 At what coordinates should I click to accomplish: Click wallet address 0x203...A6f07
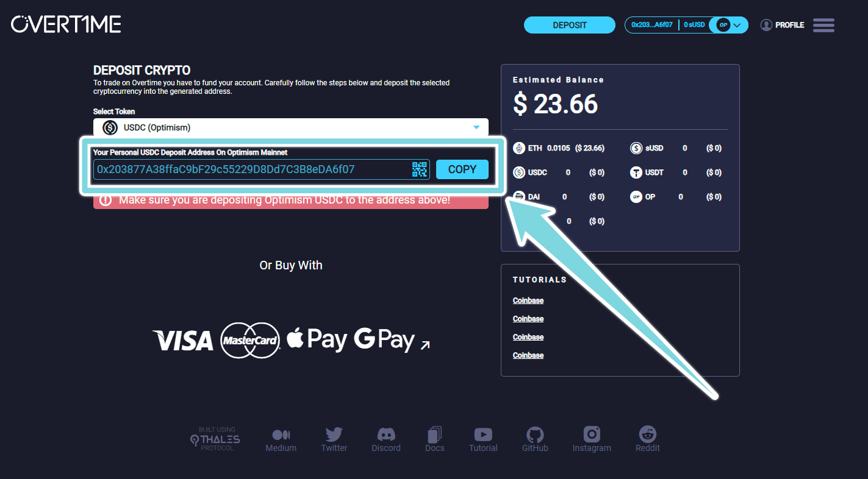tap(652, 25)
